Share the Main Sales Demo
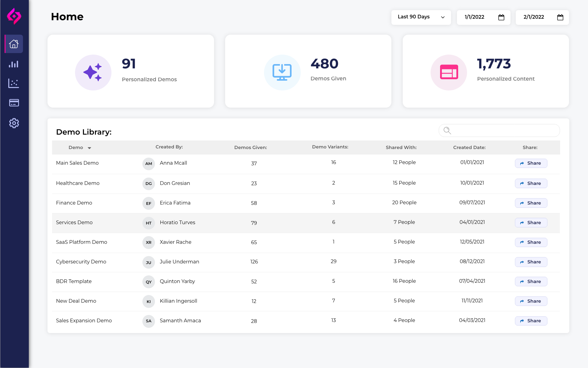This screenshot has width=588, height=368. 531,163
